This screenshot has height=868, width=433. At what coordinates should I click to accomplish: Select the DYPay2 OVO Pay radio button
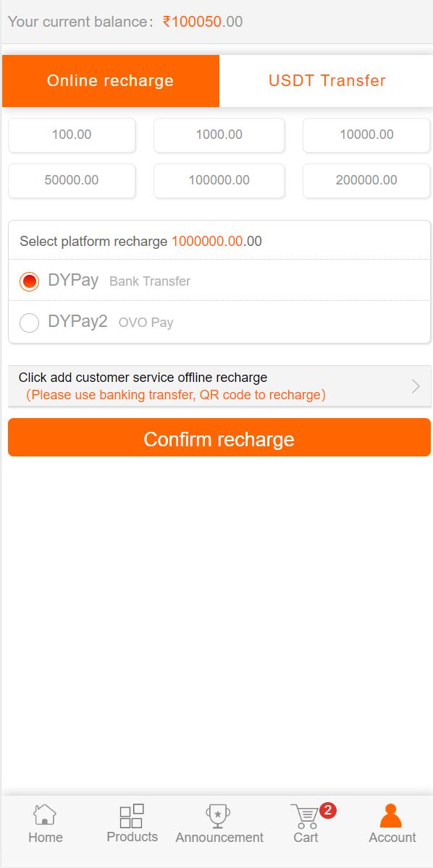tap(30, 323)
